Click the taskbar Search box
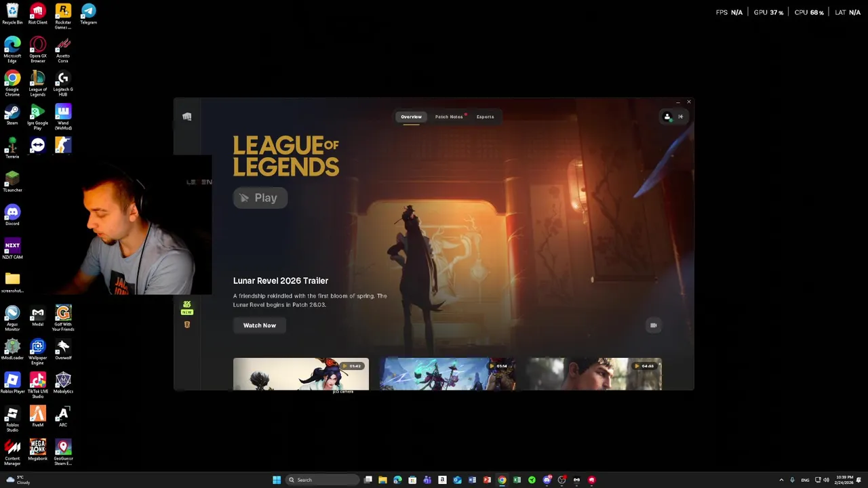Screen dimensions: 868x488 coord(322,480)
